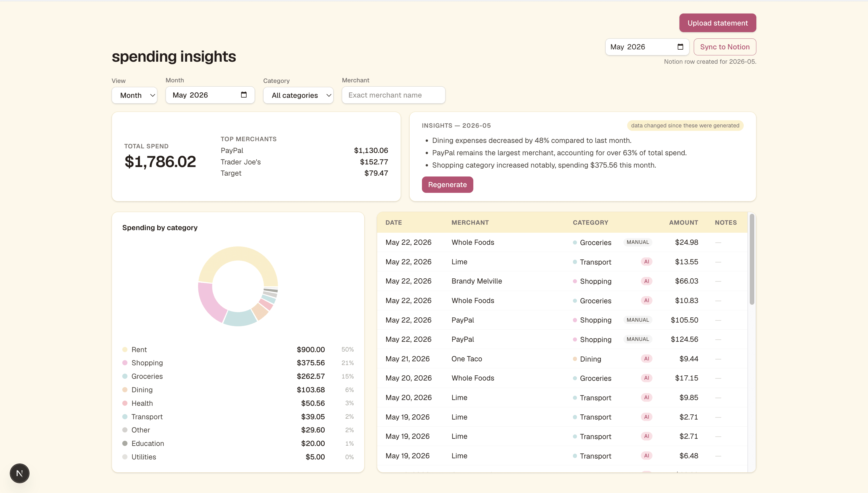Open the All categories dropdown
The image size is (868, 493).
coord(298,95)
